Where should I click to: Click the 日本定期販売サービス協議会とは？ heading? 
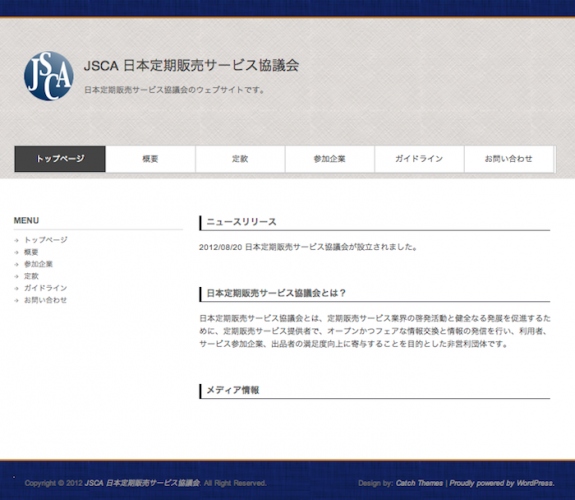click(x=276, y=293)
